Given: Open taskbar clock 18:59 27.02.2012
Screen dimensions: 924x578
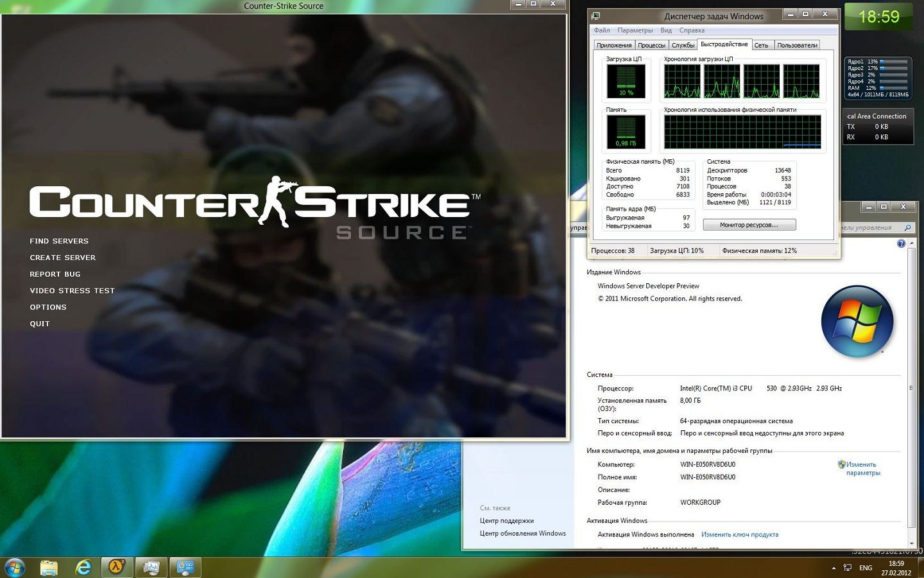Looking at the screenshot, I should coord(896,568).
